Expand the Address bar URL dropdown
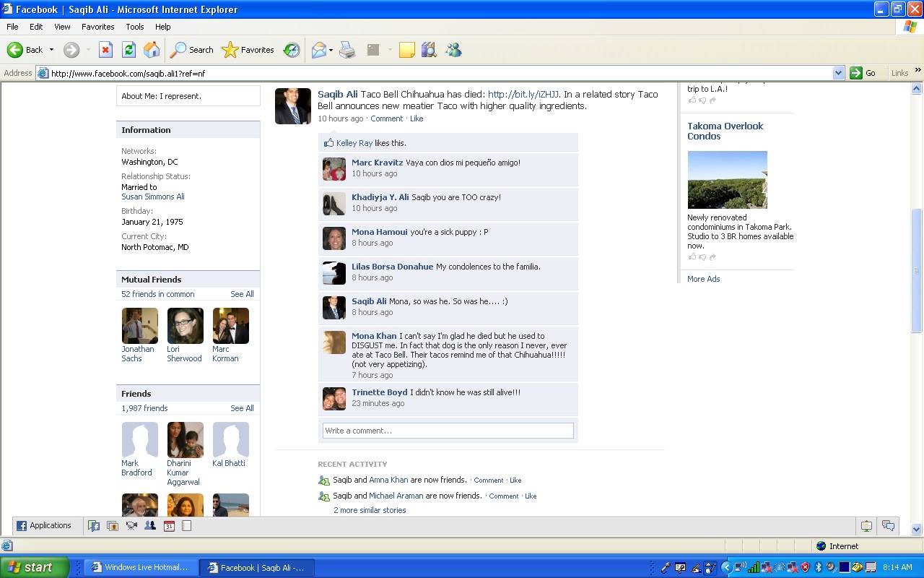The width and height of the screenshot is (924, 578). pyautogui.click(x=838, y=73)
